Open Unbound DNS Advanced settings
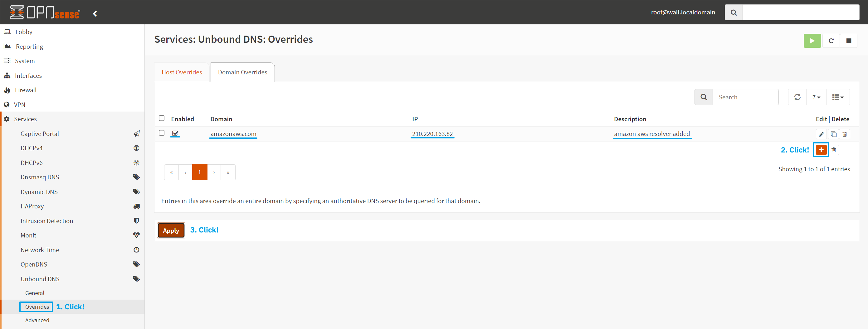The height and width of the screenshot is (329, 868). tap(37, 320)
